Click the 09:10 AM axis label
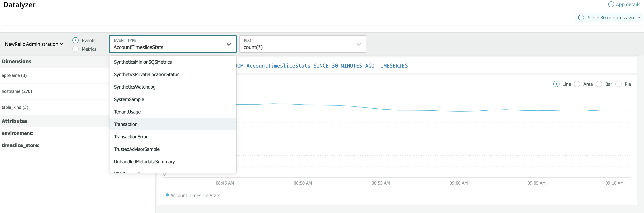Screen dimensions: 644x213 (614, 183)
